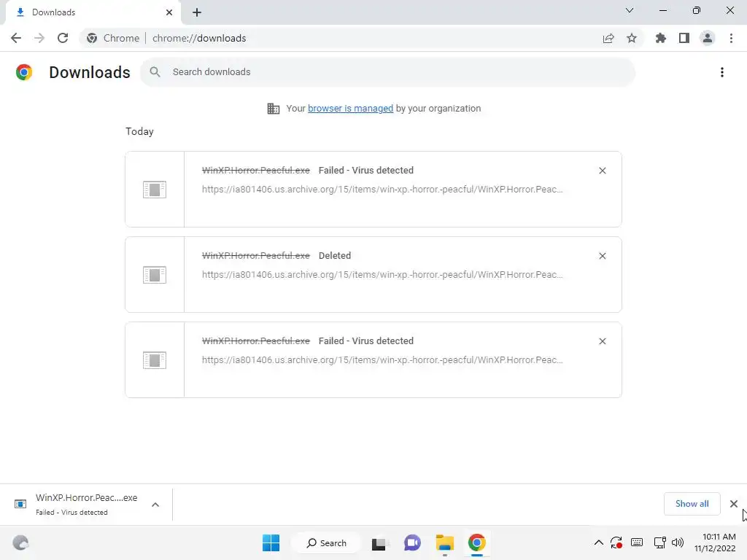The image size is (747, 560).
Task: Open the Windows Start menu
Action: [271, 542]
